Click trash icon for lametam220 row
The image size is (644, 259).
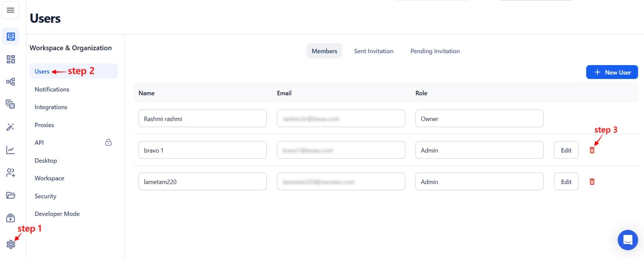click(x=592, y=182)
